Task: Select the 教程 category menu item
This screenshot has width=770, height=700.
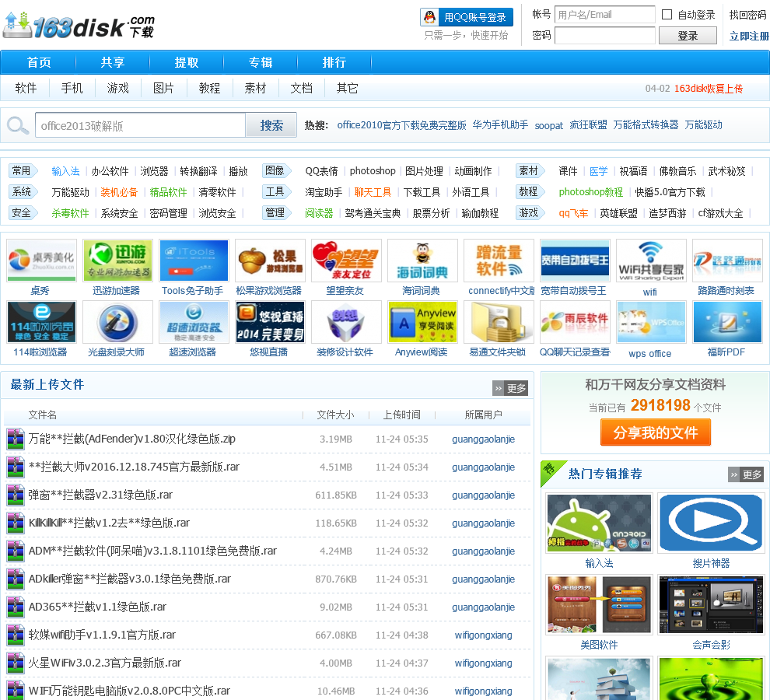Action: click(x=209, y=88)
